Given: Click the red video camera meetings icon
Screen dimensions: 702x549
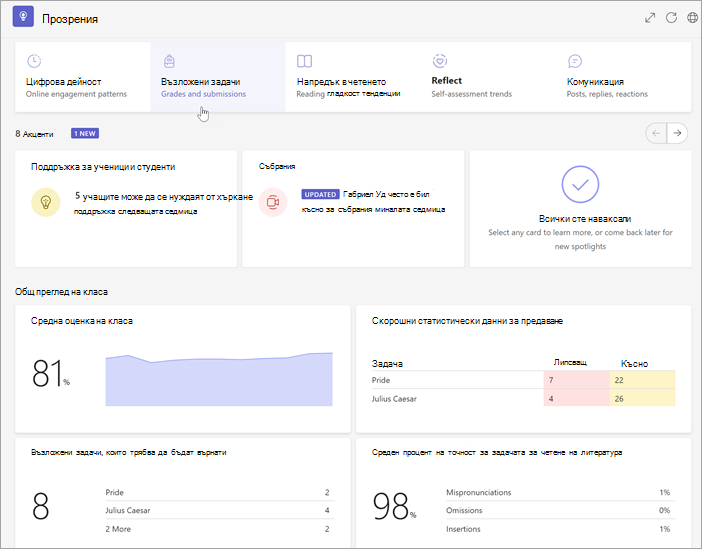Looking at the screenshot, I should (273, 202).
